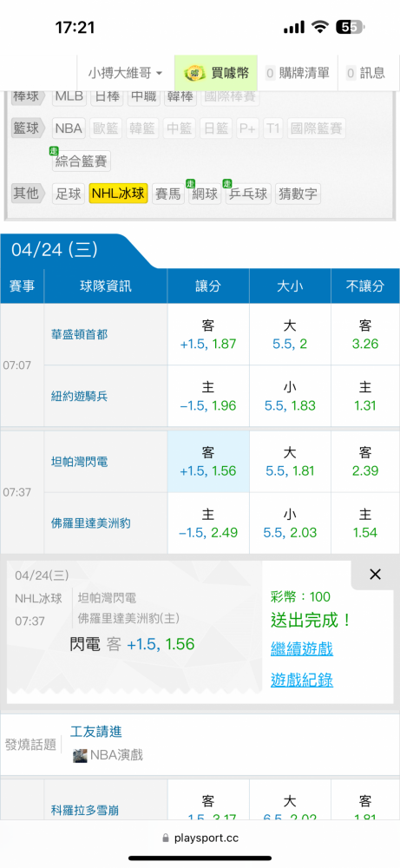The width and height of the screenshot is (400, 868).
Task: Pick 佛羅里達美洲豹 主 1.54 moneyline
Action: 365,523
